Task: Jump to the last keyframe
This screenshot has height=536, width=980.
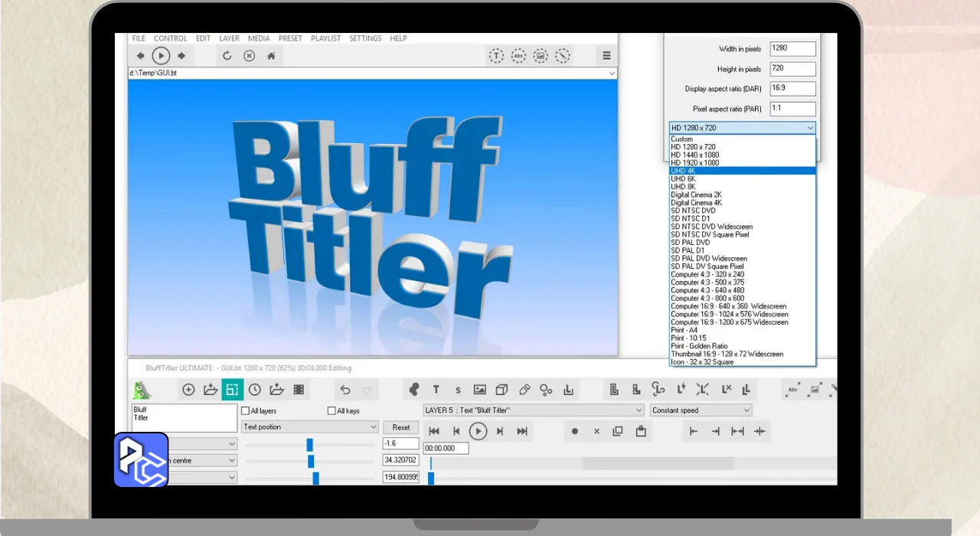Action: pos(522,432)
